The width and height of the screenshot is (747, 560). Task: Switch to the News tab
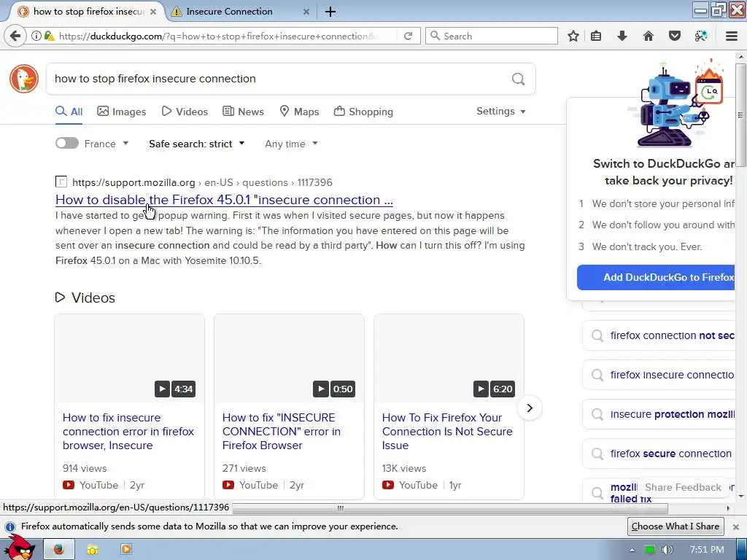coord(243,112)
